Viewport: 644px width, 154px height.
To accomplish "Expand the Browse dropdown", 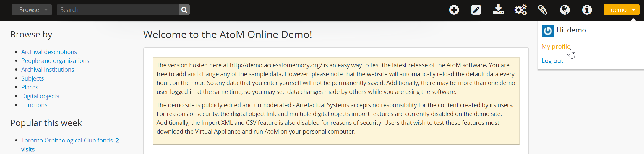I will 32,10.
